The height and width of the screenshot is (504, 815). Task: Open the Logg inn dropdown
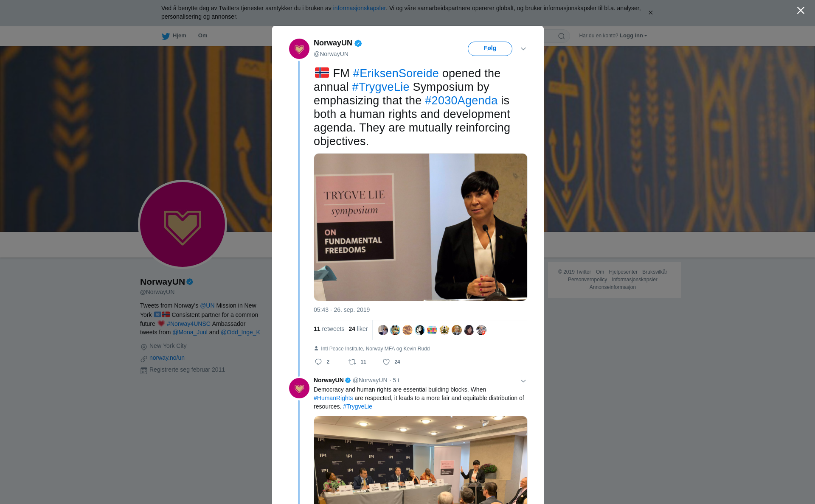click(x=633, y=36)
